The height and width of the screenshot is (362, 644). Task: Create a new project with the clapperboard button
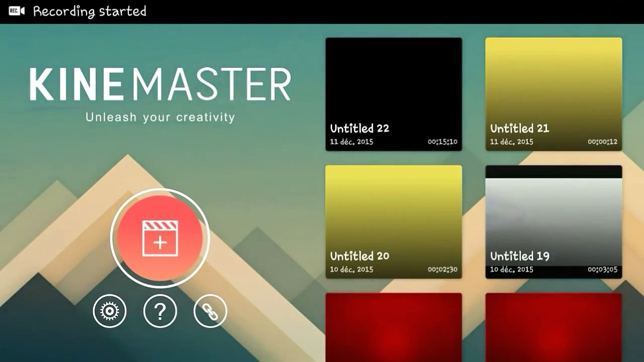coord(160,238)
